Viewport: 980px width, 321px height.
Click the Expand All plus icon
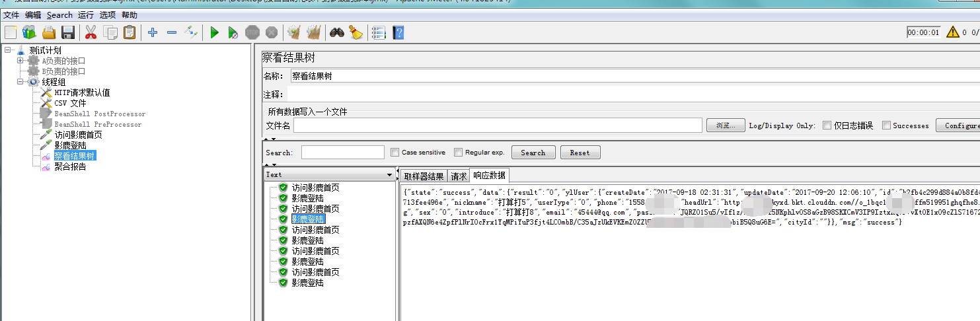pos(153,32)
